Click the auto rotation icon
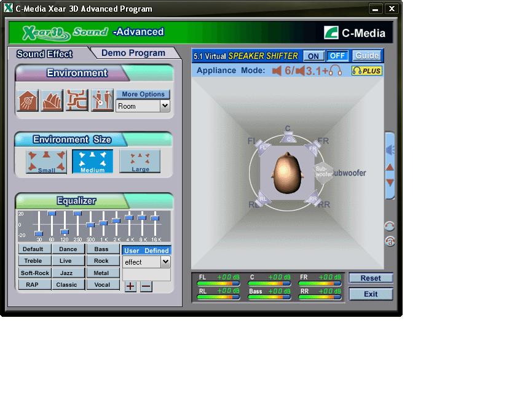This screenshot has width=528, height=420. (390, 241)
